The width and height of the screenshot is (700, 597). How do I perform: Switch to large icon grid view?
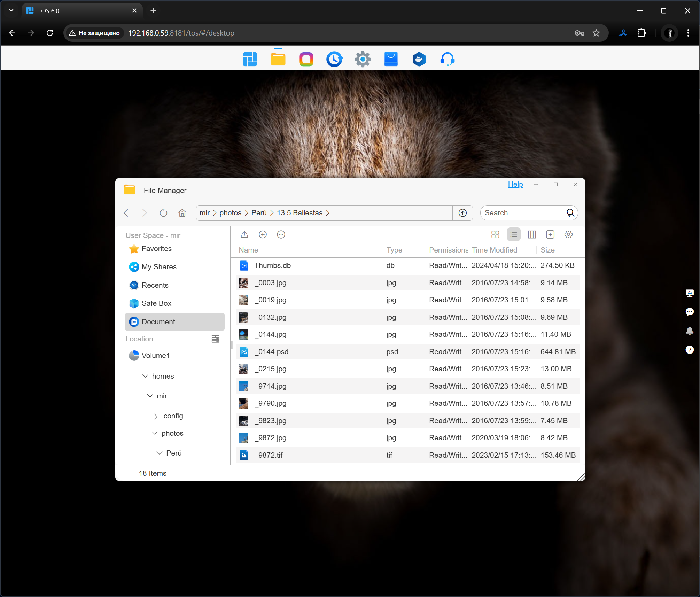click(x=495, y=234)
